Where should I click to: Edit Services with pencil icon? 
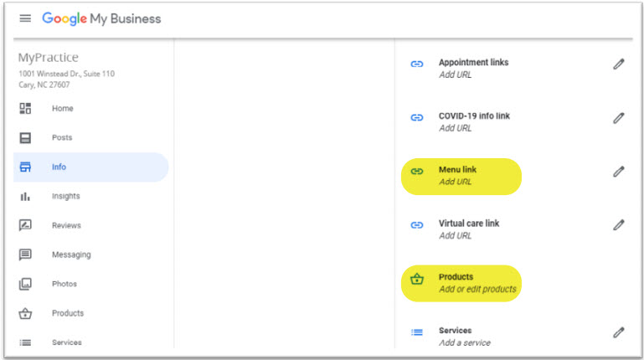tap(619, 332)
